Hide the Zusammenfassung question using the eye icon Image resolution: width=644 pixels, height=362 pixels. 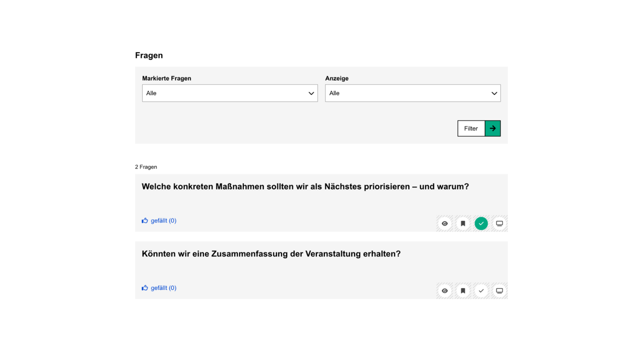(444, 290)
